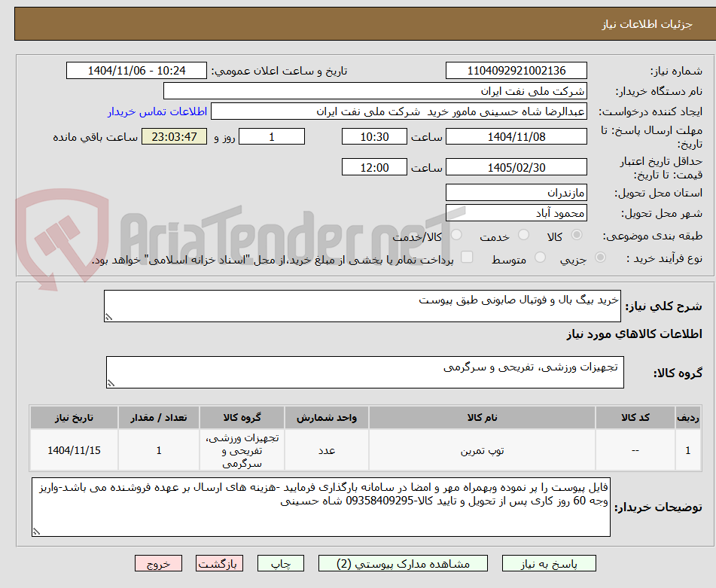The height and width of the screenshot is (588, 716).
Task: Click the بازگشت back button
Action: [219, 563]
